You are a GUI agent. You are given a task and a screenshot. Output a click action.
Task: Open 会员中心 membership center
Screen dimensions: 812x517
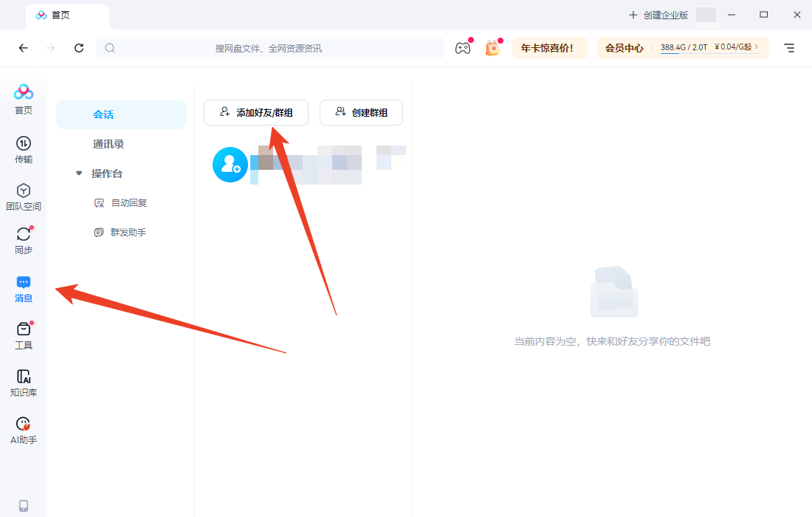(625, 47)
